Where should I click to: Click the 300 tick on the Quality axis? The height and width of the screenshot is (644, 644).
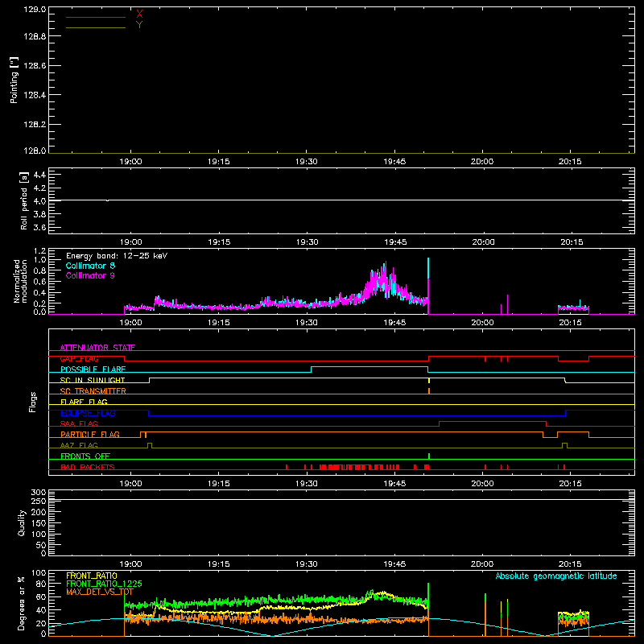pos(39,493)
